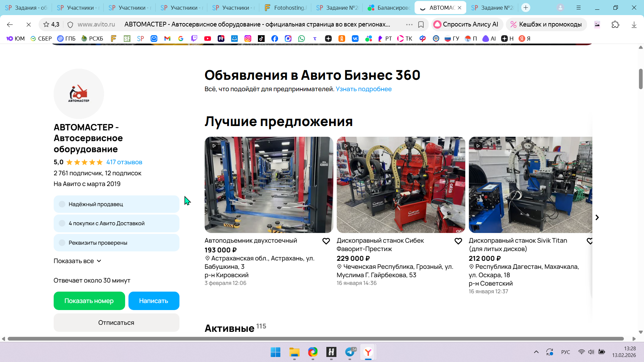
Task: Expand the Показать все seller badges
Action: pyautogui.click(x=77, y=261)
